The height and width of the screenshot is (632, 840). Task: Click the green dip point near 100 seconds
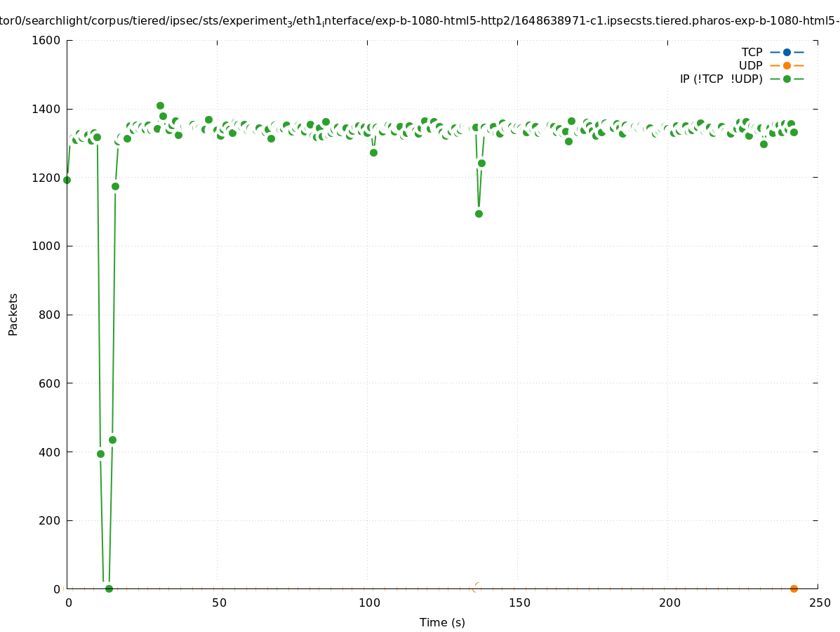point(373,152)
